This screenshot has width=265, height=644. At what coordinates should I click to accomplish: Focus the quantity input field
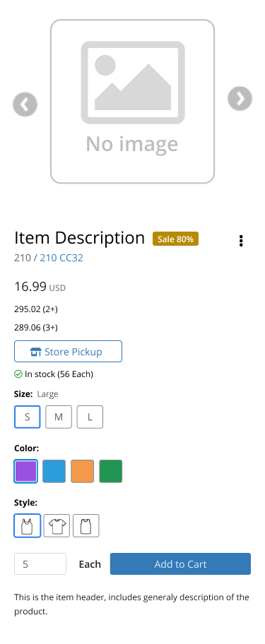pos(40,564)
